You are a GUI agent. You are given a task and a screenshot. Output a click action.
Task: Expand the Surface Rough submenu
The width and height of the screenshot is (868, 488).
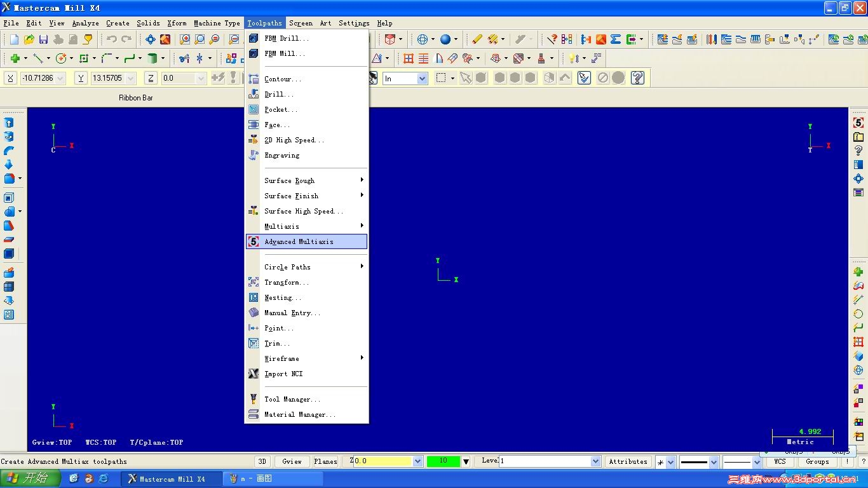tap(306, 180)
